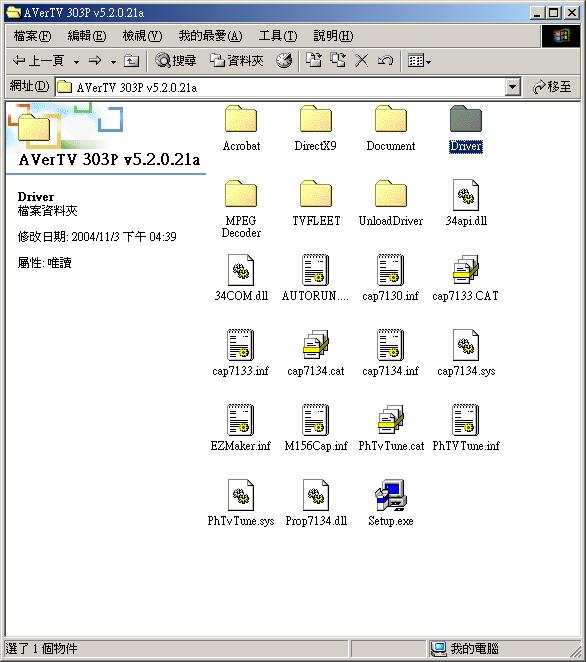Click the 搜尋 search button
This screenshot has width=586, height=662.
coord(175,61)
